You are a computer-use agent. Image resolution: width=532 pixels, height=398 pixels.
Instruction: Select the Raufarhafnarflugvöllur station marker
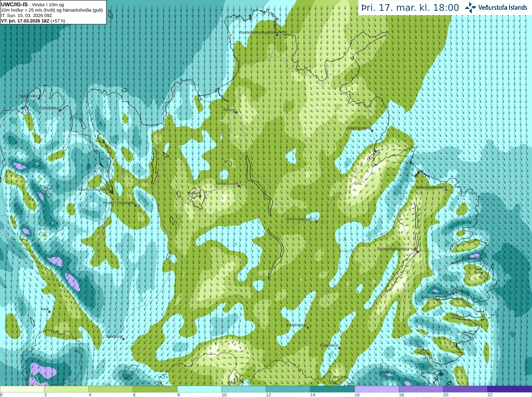coord(277,35)
